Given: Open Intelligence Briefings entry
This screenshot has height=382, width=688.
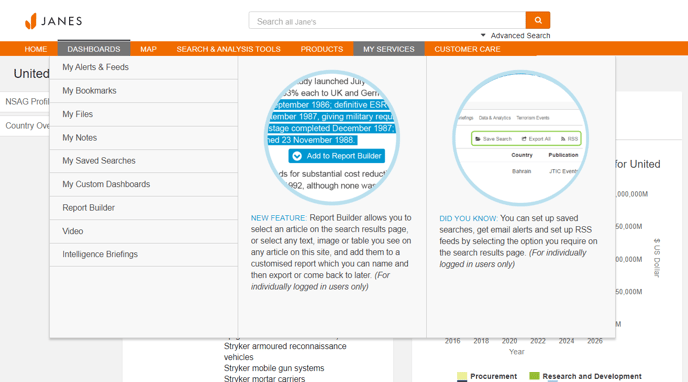Looking at the screenshot, I should point(143,254).
